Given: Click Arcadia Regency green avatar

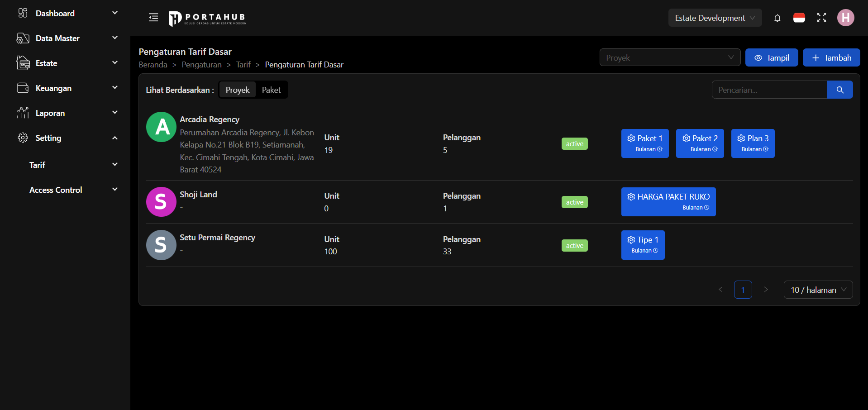Looking at the screenshot, I should click(x=161, y=127).
